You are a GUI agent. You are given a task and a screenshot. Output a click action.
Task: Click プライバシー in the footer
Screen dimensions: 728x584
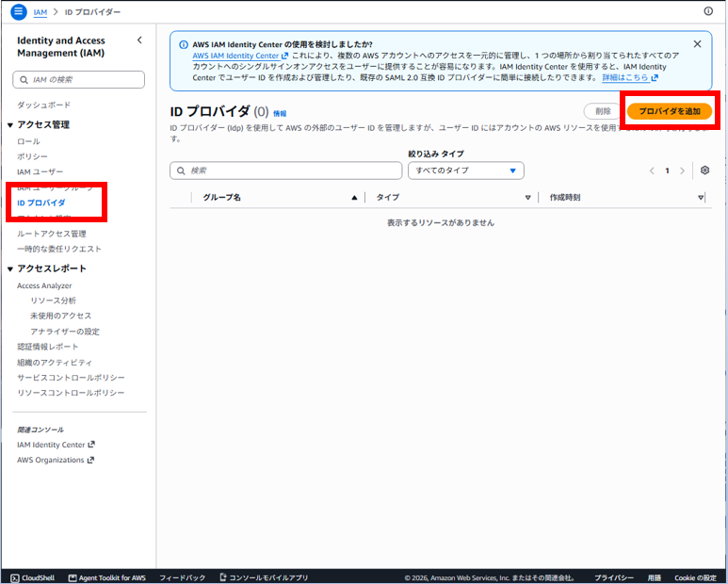tap(614, 578)
